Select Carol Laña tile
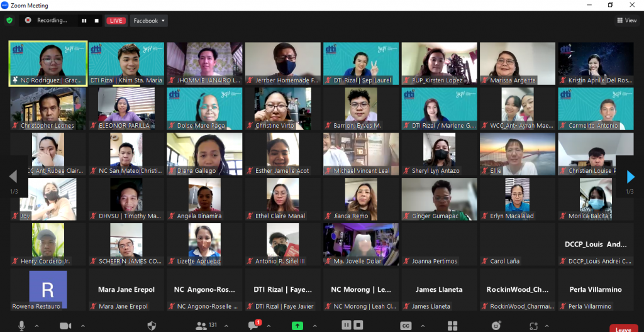644x332 pixels. pos(518,244)
